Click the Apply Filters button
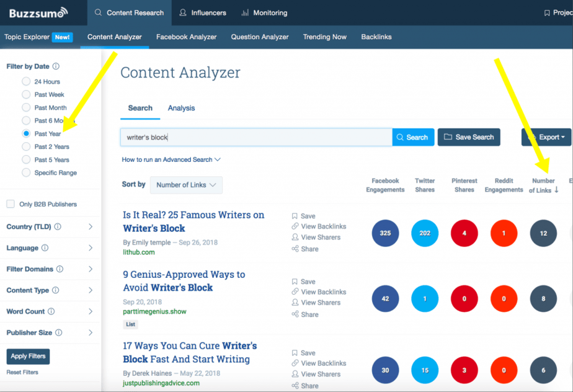The width and height of the screenshot is (573, 392). pyautogui.click(x=28, y=357)
